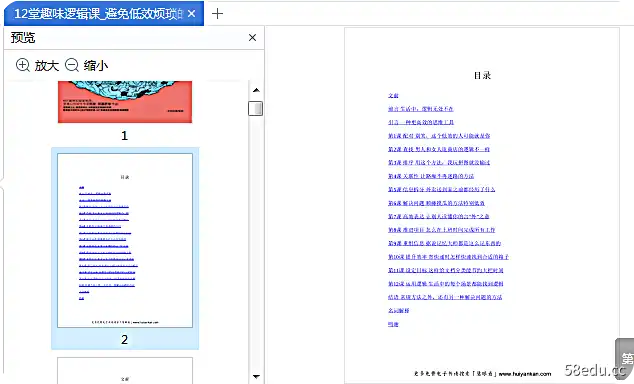
Task: Open the 第9课 contents link
Action: [x=444, y=243]
